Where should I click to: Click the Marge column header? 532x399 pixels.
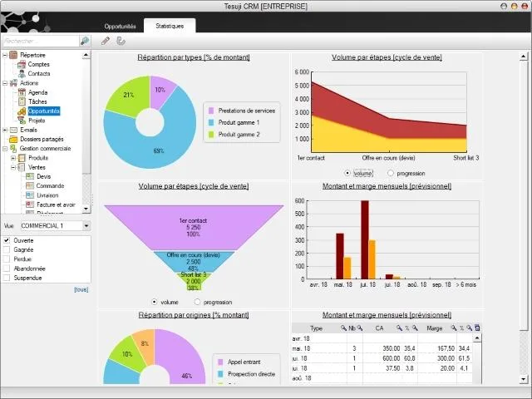[x=434, y=328]
